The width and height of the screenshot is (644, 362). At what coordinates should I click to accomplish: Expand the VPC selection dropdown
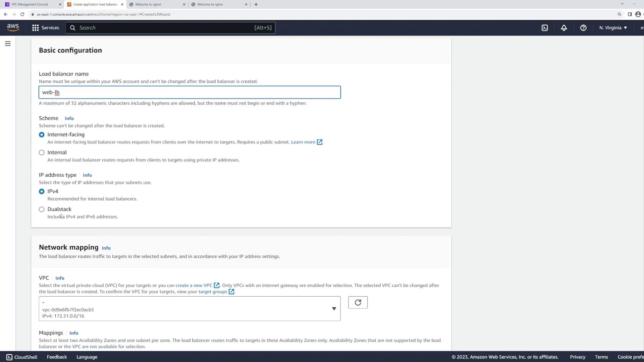(x=190, y=309)
